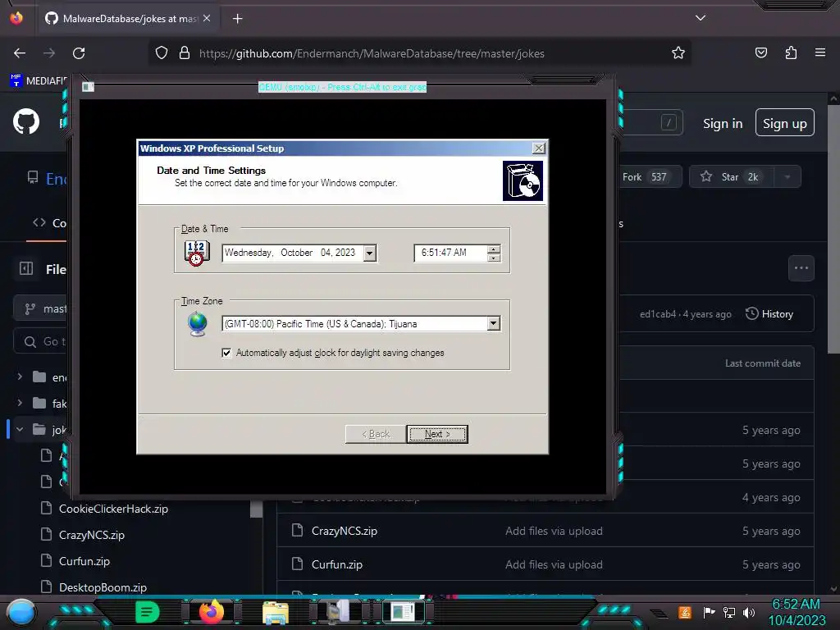Click Sign in on GitHub
Image resolution: width=840 pixels, height=630 pixels.
[x=723, y=123]
